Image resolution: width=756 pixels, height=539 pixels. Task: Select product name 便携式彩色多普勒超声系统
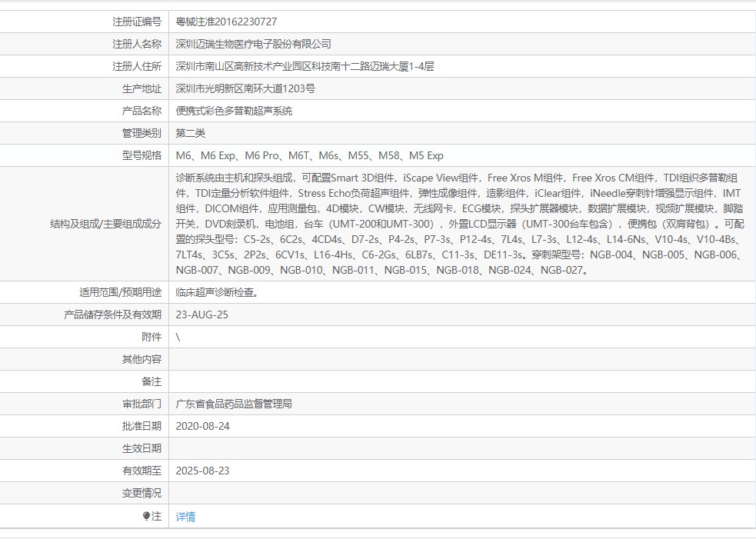tap(234, 111)
